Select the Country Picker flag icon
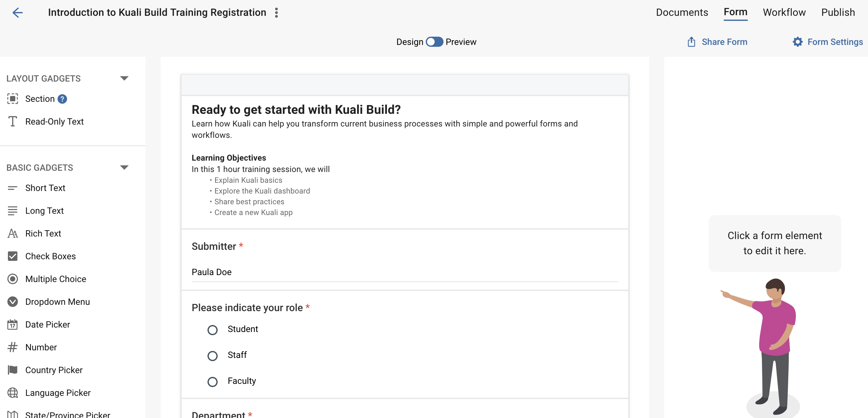The height and width of the screenshot is (418, 868). point(12,370)
